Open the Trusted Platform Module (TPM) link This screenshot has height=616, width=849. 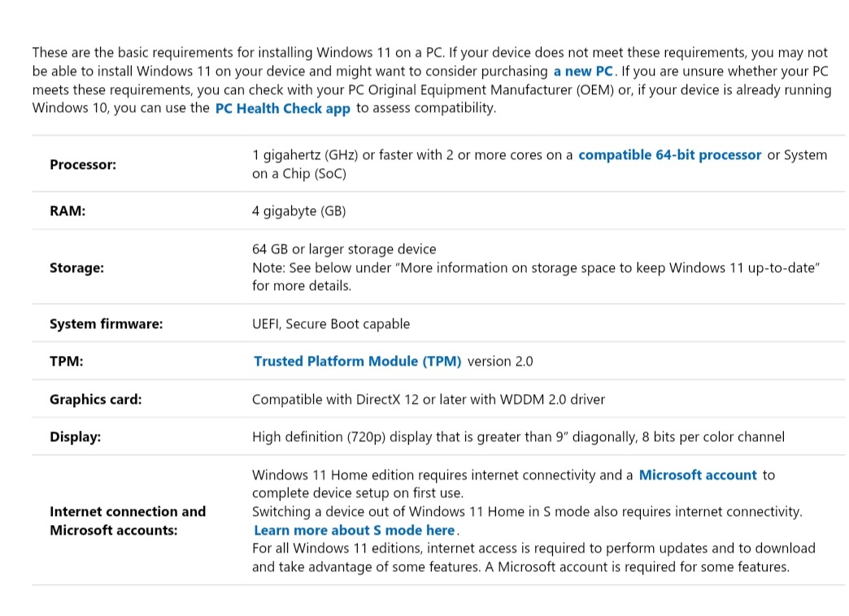point(357,361)
